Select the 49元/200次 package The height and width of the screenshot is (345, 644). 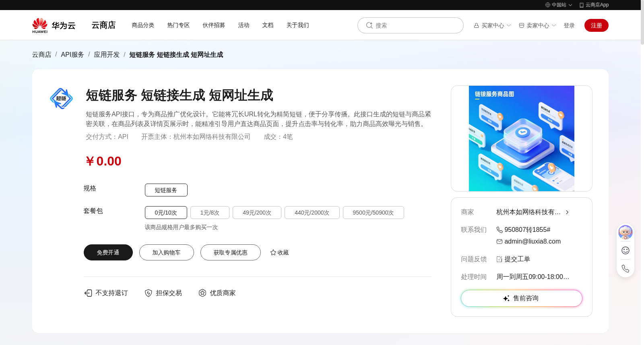[x=257, y=213]
